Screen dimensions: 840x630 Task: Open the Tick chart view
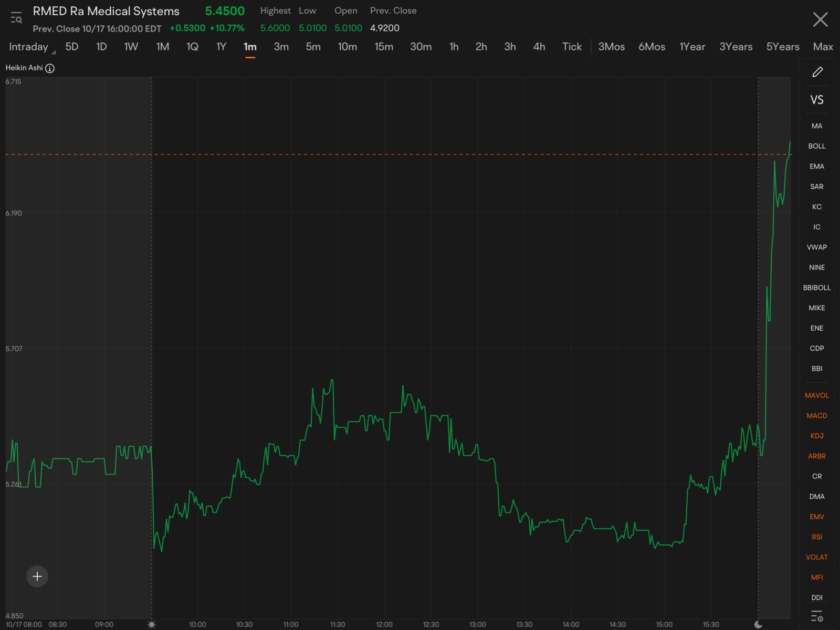(572, 47)
